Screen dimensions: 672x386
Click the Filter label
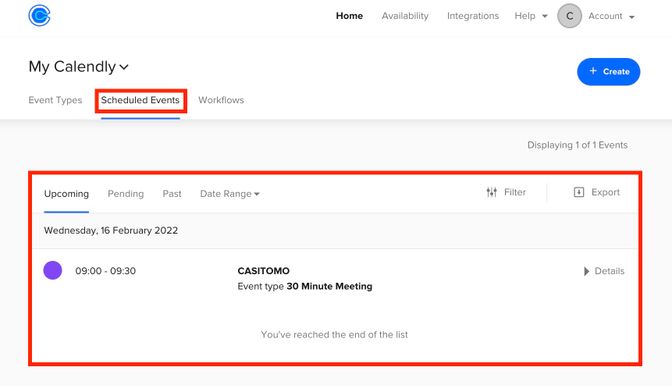(515, 192)
